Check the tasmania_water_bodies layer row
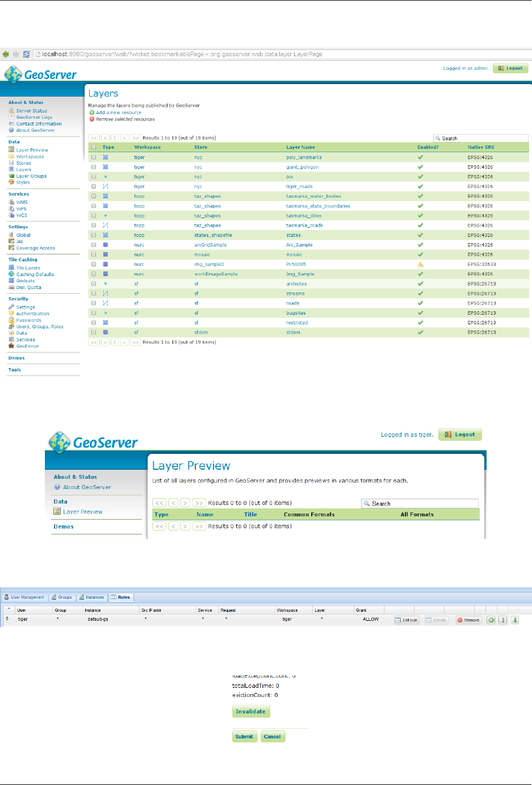The width and height of the screenshot is (532, 785). click(x=94, y=196)
